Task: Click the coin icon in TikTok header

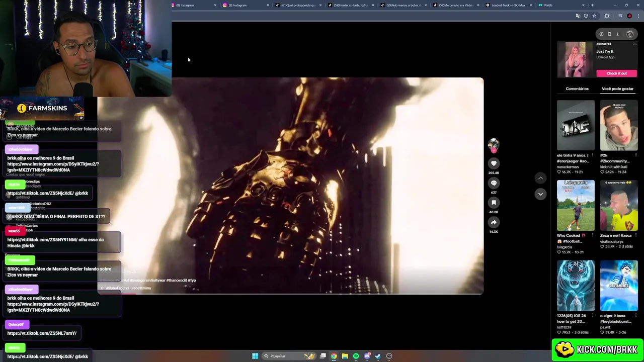Action: (601, 34)
